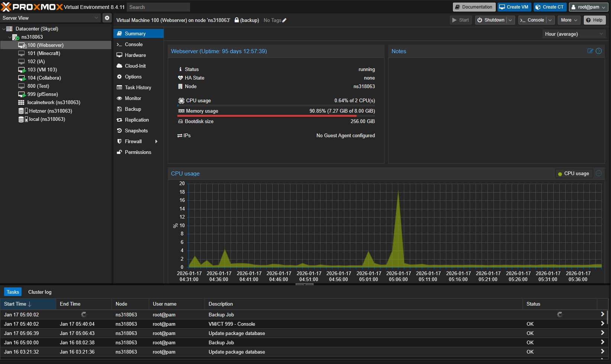
Task: Open the Hour (average) dropdown
Action: pyautogui.click(x=574, y=34)
